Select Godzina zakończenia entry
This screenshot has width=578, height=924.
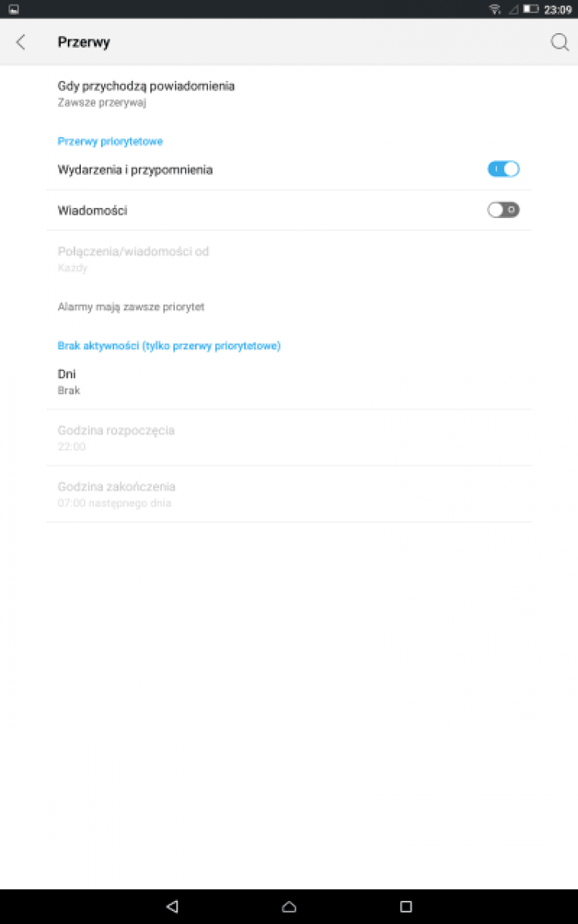(289, 494)
